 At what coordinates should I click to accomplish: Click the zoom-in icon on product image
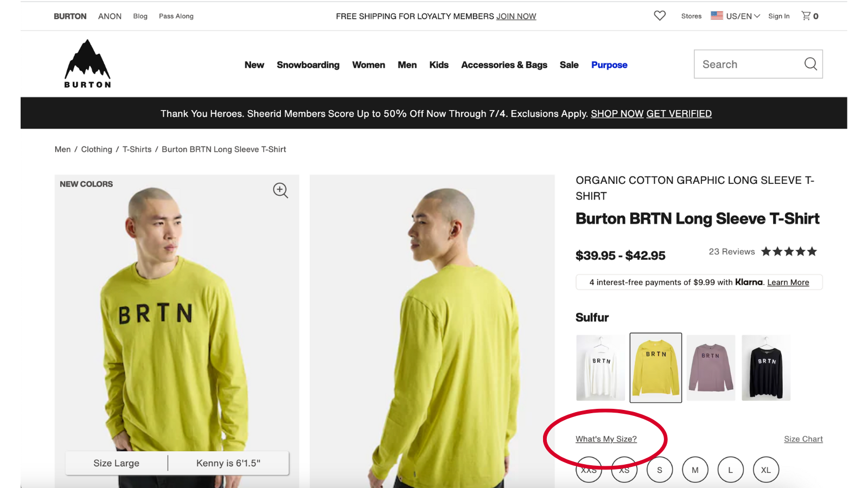[x=280, y=190]
